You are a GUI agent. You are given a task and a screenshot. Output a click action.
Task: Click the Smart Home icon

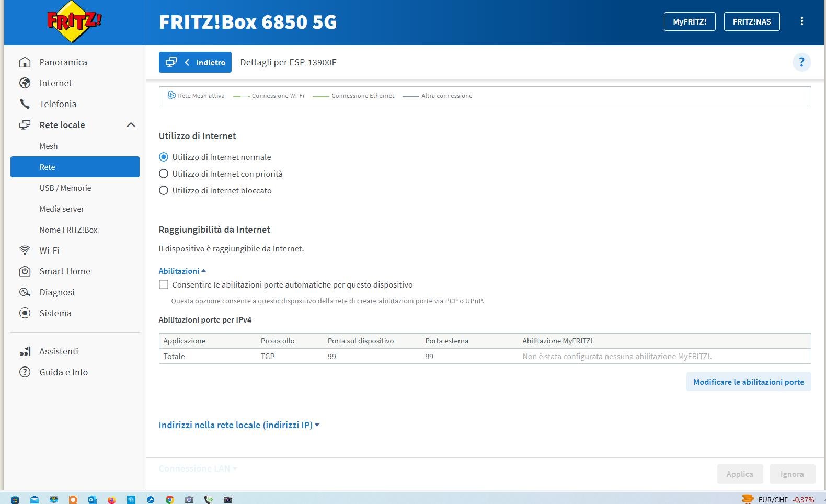pyautogui.click(x=25, y=271)
